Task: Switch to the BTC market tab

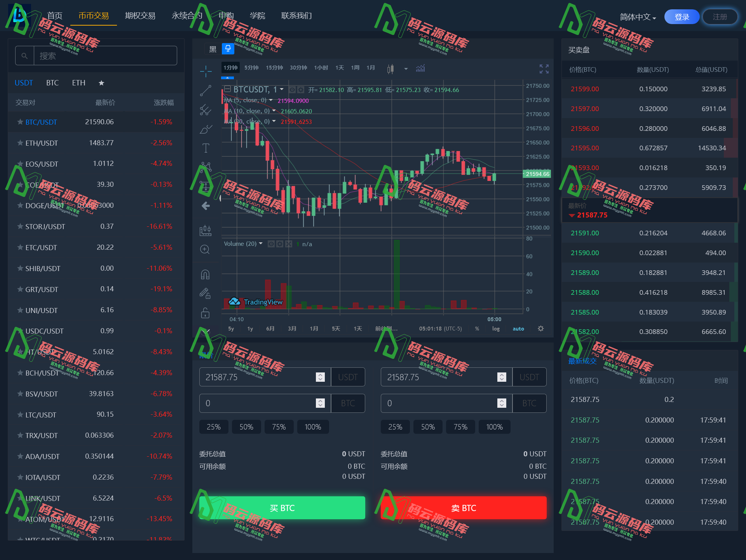Action: click(x=52, y=83)
